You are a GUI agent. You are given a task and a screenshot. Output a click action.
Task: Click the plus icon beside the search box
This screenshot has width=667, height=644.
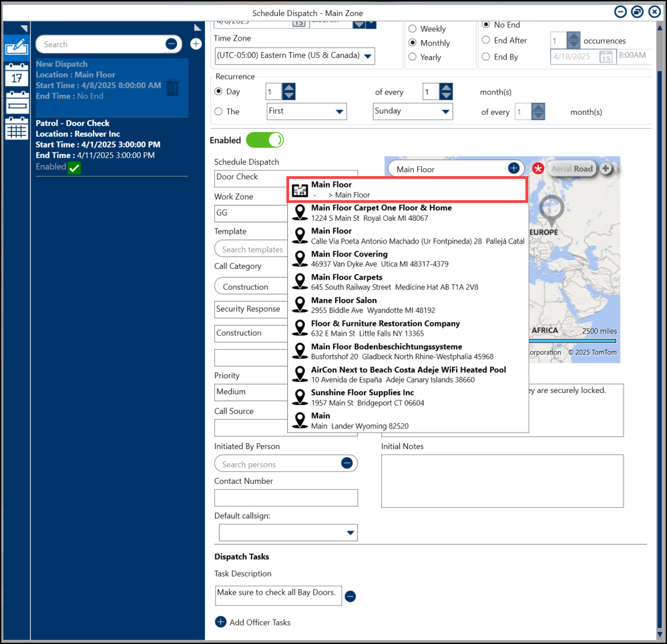(x=196, y=44)
